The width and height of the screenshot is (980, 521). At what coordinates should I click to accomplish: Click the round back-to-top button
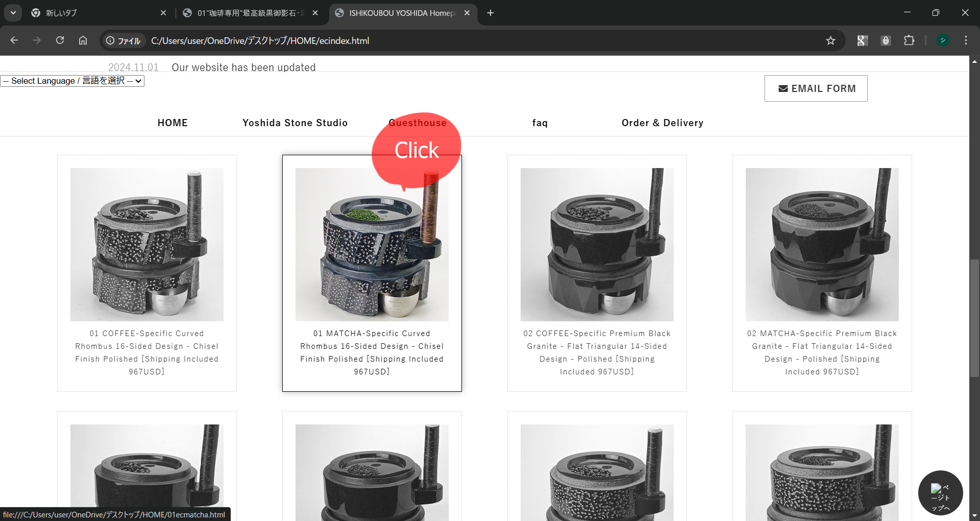[940, 493]
